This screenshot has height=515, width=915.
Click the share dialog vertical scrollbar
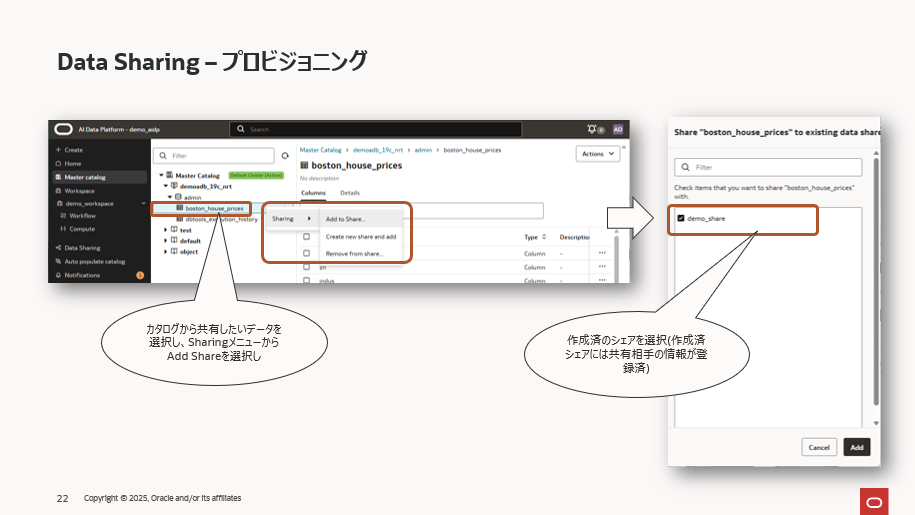[876, 282]
